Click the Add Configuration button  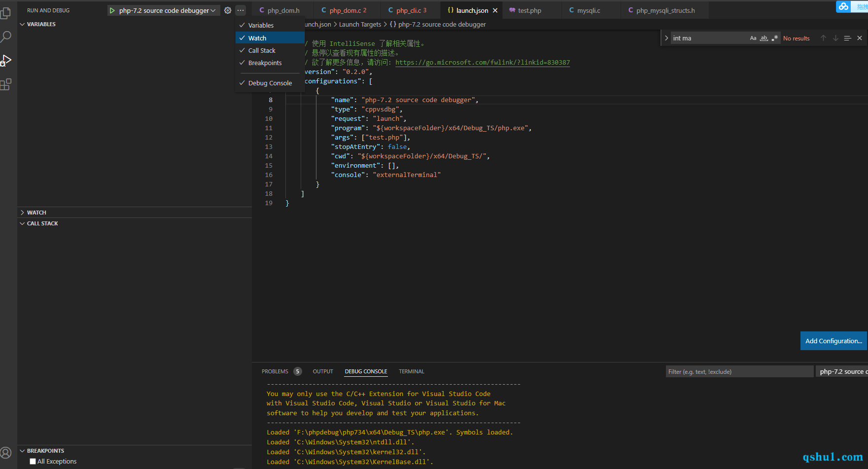833,341
